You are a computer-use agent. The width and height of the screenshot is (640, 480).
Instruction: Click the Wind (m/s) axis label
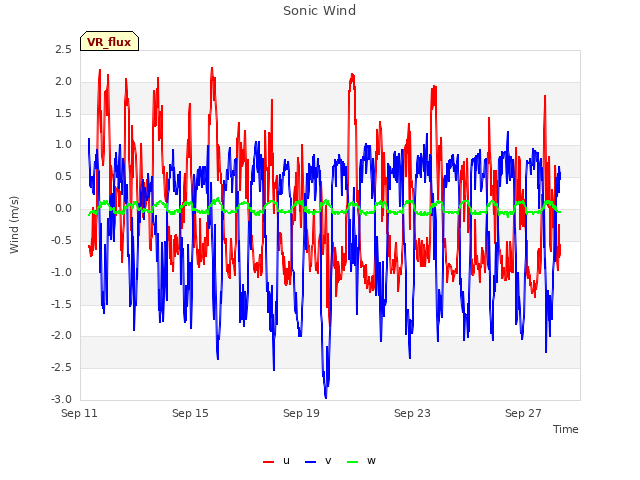14,225
